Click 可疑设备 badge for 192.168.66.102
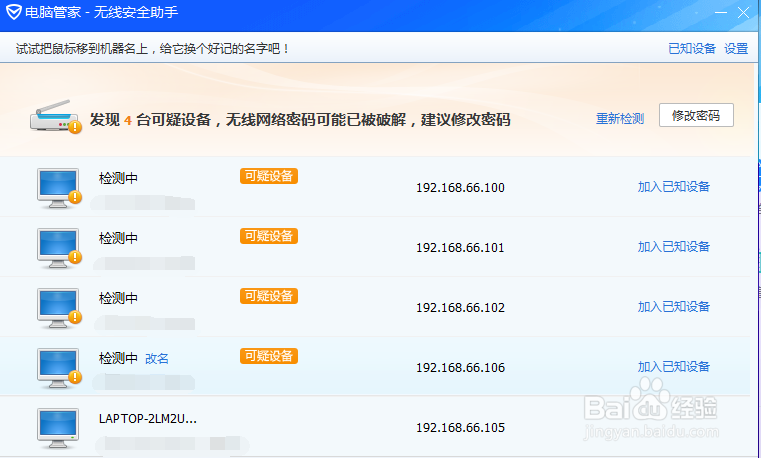This screenshot has height=458, width=761. pos(268,296)
